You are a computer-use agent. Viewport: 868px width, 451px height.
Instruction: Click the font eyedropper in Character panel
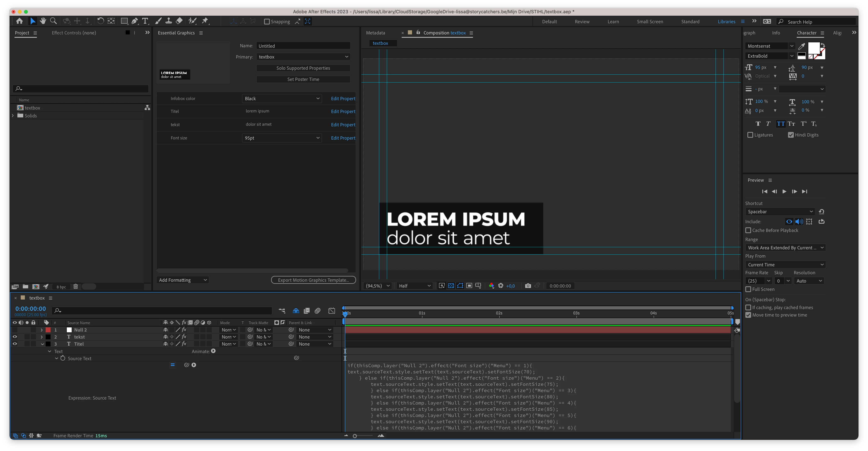[802, 46]
